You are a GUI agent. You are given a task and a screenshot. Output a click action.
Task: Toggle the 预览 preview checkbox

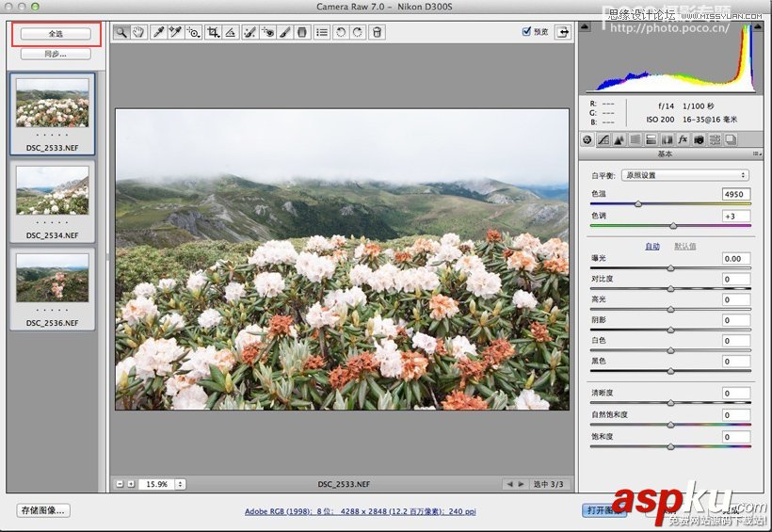(x=526, y=31)
